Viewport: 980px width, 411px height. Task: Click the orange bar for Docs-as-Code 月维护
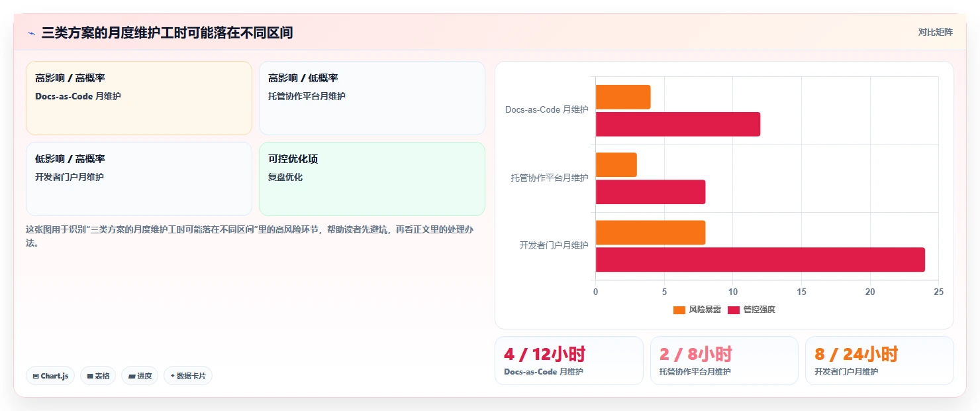point(623,97)
